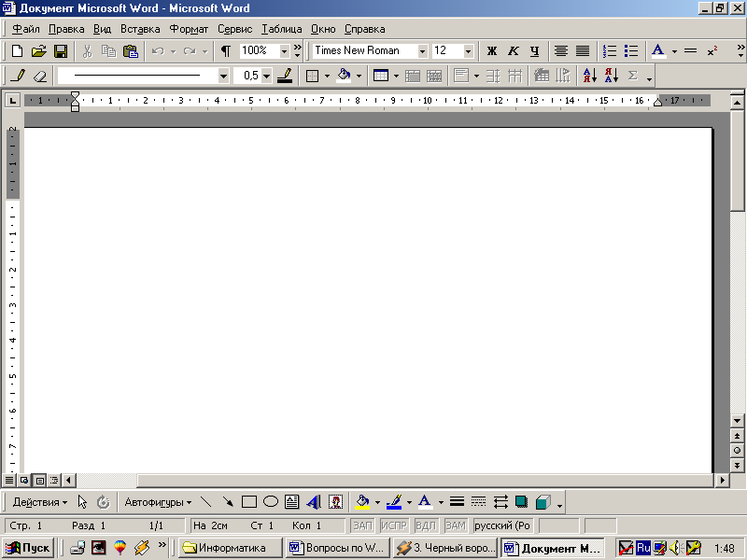The width and height of the screenshot is (747, 560).
Task: Select the table Eraser tool
Action: (x=39, y=76)
